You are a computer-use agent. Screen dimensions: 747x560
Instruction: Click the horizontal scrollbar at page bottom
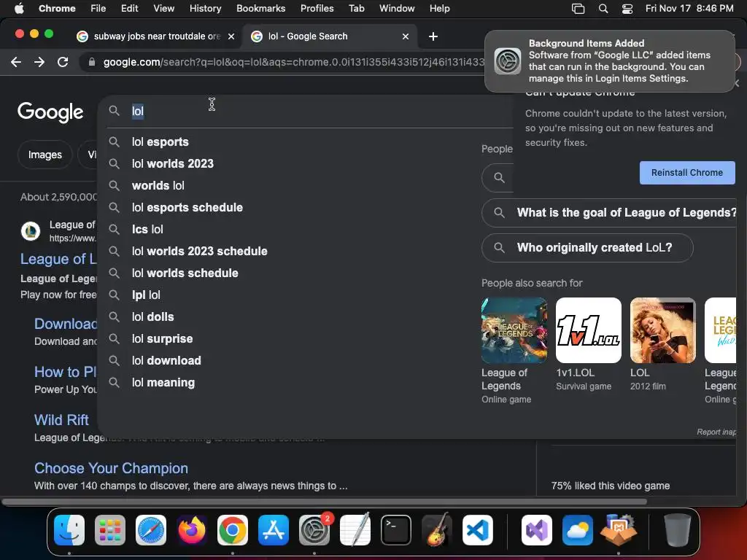(324, 502)
